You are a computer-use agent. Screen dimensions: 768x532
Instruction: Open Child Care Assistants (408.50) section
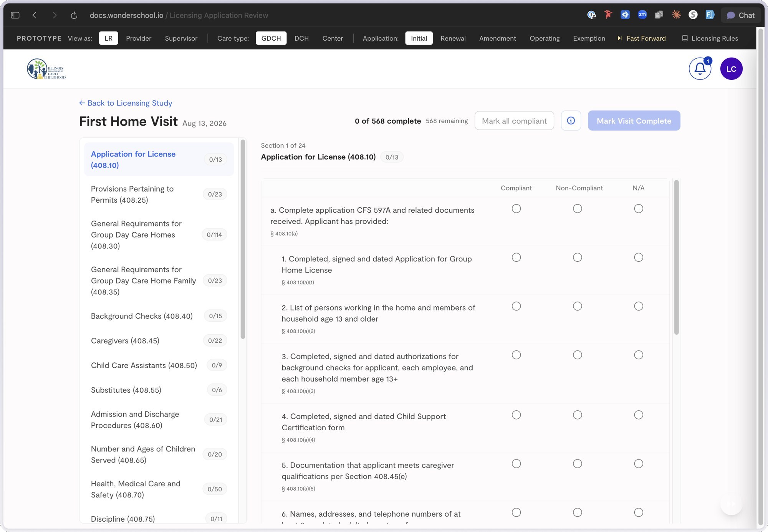(159, 365)
